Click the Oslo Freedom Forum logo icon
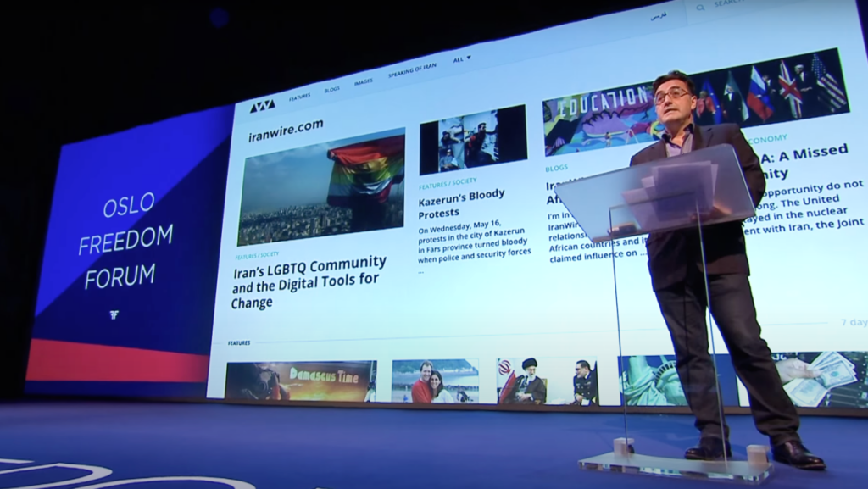 [x=114, y=315]
